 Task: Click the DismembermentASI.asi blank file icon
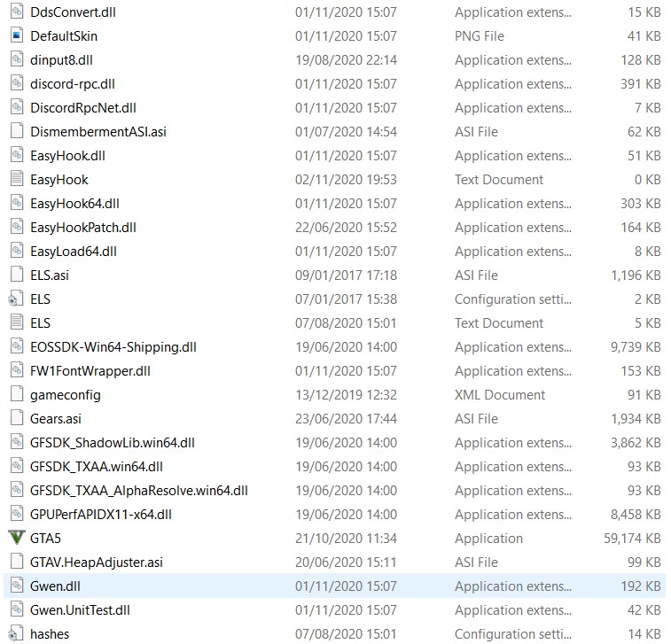(17, 131)
